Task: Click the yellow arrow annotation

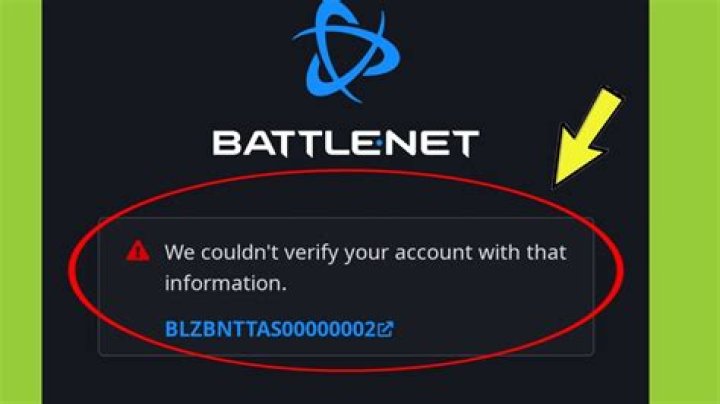Action: pyautogui.click(x=585, y=138)
